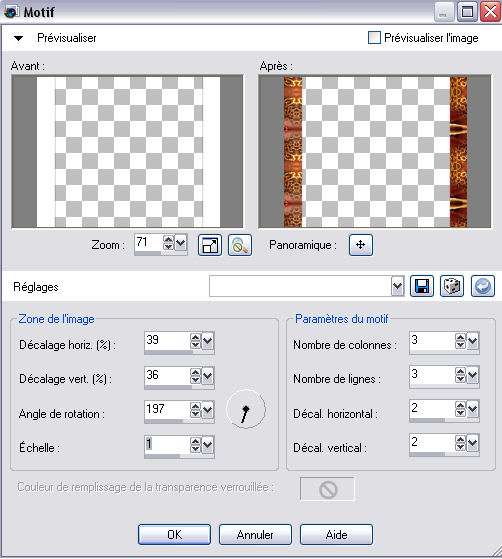Click the Annuler button
This screenshot has width=502, height=559.
click(x=255, y=534)
